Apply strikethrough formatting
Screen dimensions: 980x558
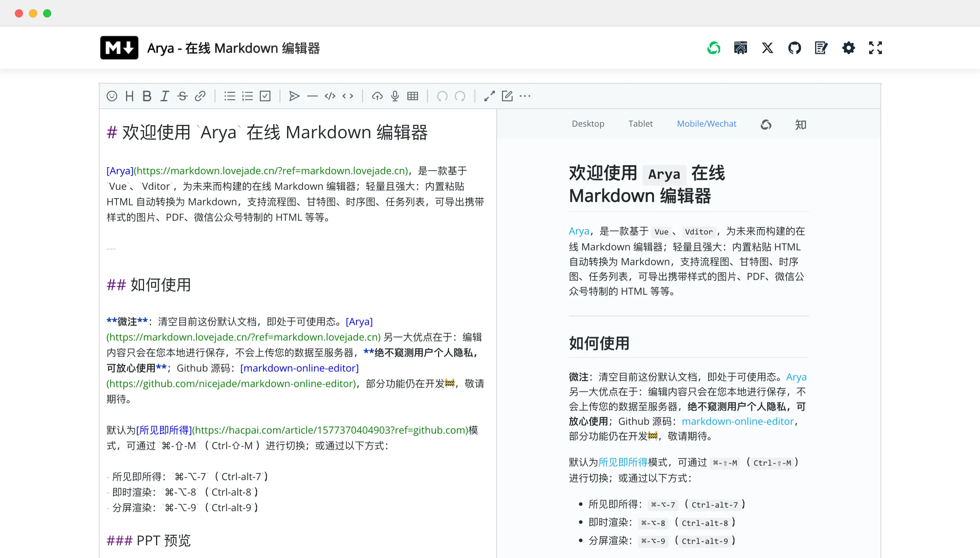click(x=182, y=96)
